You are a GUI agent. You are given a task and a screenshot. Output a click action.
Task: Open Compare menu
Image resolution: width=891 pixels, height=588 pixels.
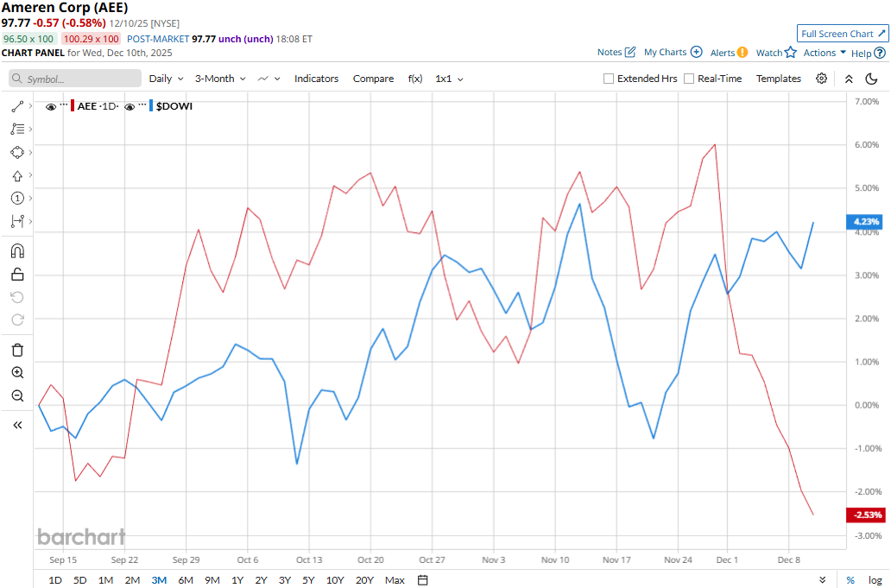click(x=373, y=79)
